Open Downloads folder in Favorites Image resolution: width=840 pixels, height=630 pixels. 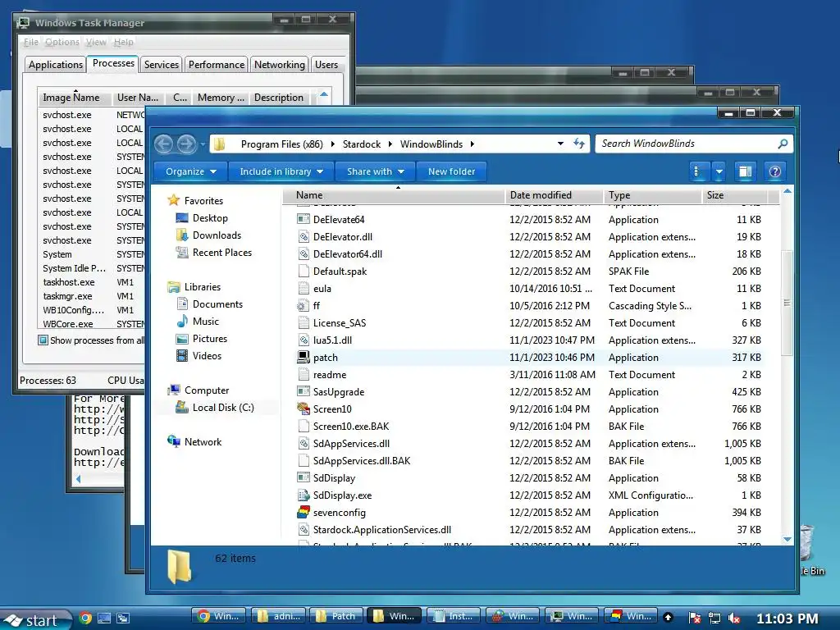click(217, 235)
